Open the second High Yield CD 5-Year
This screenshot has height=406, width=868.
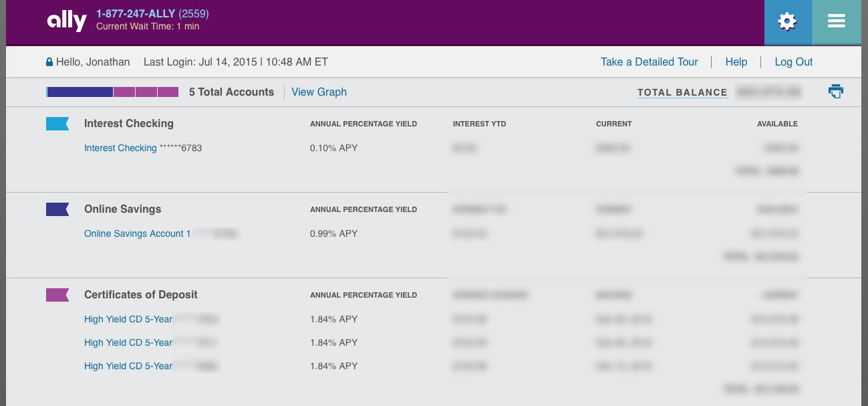(128, 342)
